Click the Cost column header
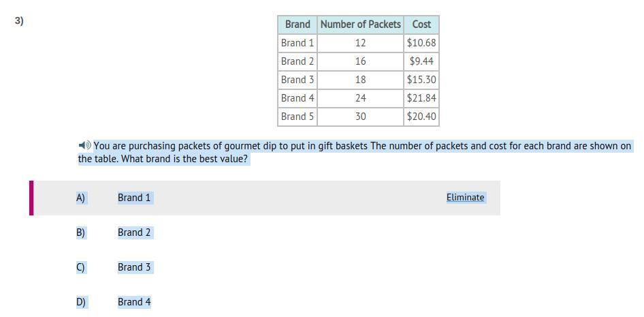The image size is (644, 317). tap(421, 25)
